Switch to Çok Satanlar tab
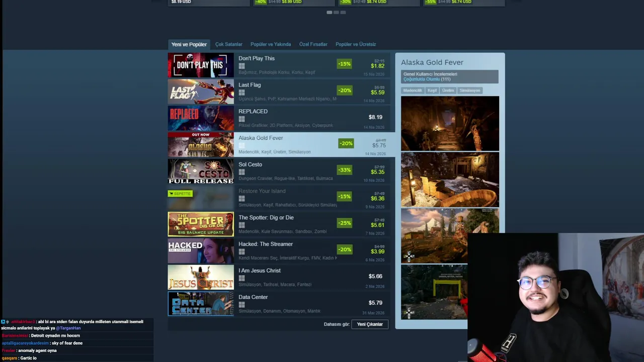 coord(229,44)
